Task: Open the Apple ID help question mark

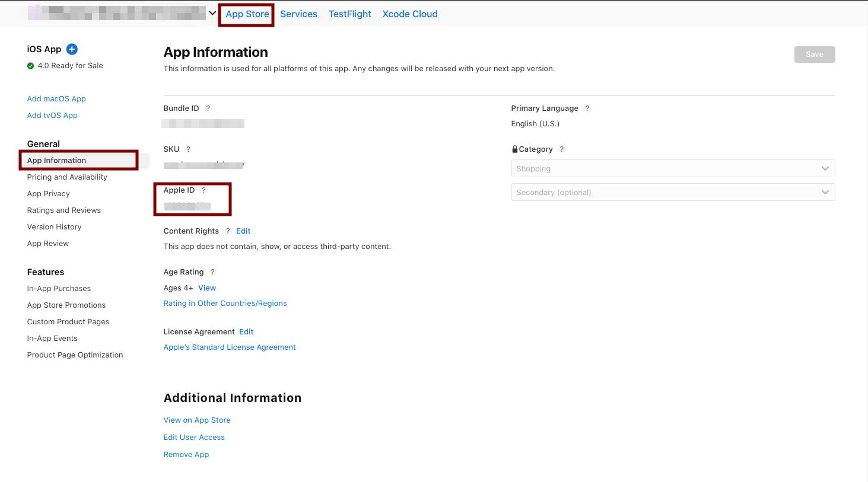Action: (204, 190)
